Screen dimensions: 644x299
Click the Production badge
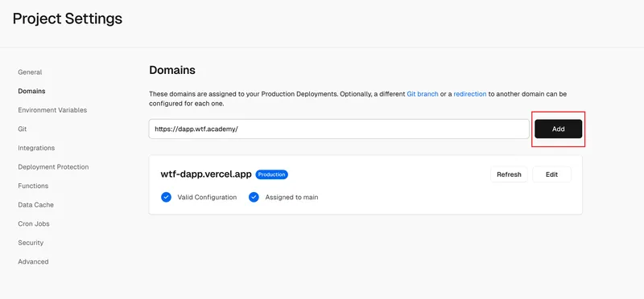point(271,174)
